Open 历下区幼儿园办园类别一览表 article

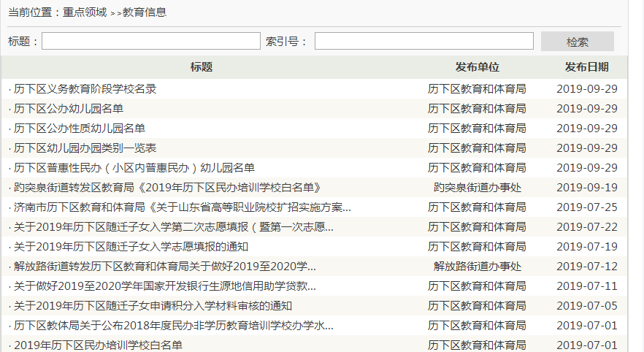[x=85, y=148]
